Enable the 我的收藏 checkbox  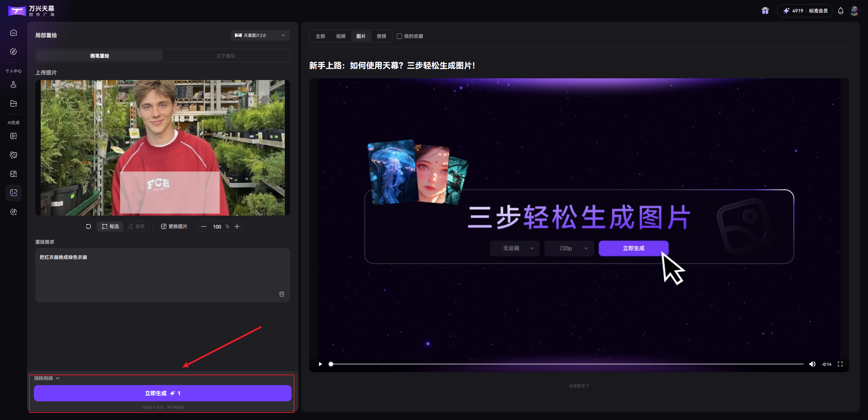pyautogui.click(x=399, y=36)
